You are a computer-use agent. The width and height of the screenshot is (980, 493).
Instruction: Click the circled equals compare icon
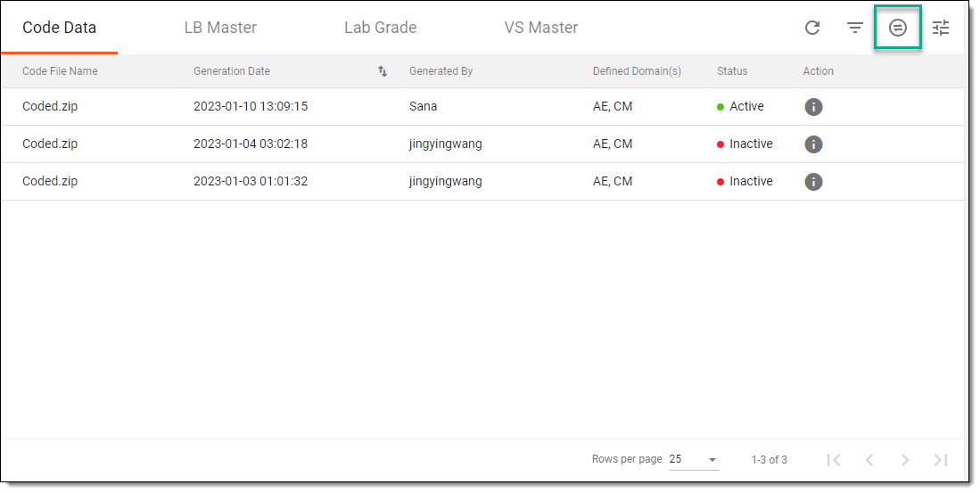[897, 28]
